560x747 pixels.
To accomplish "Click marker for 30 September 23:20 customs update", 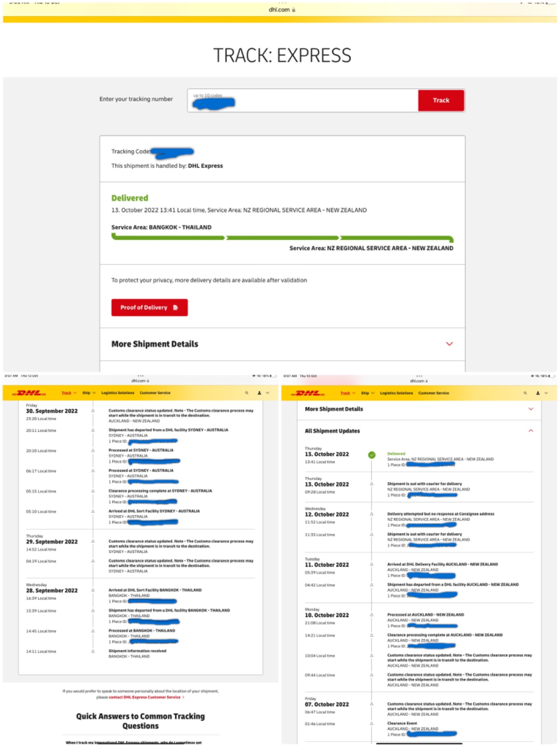I will (x=93, y=411).
